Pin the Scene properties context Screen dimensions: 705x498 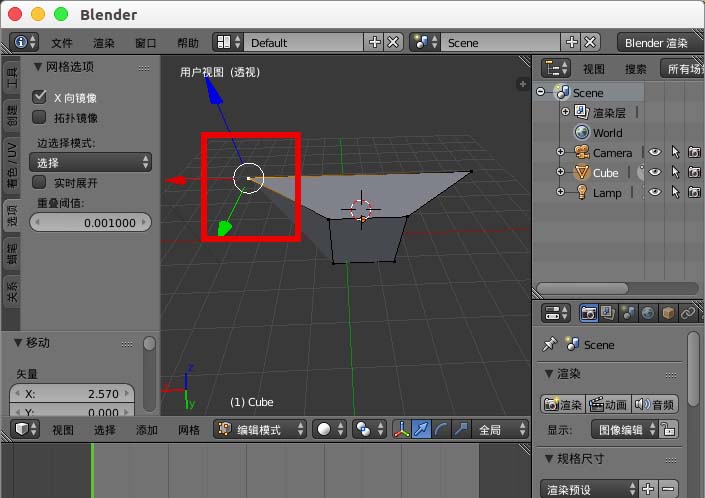pyautogui.click(x=549, y=345)
